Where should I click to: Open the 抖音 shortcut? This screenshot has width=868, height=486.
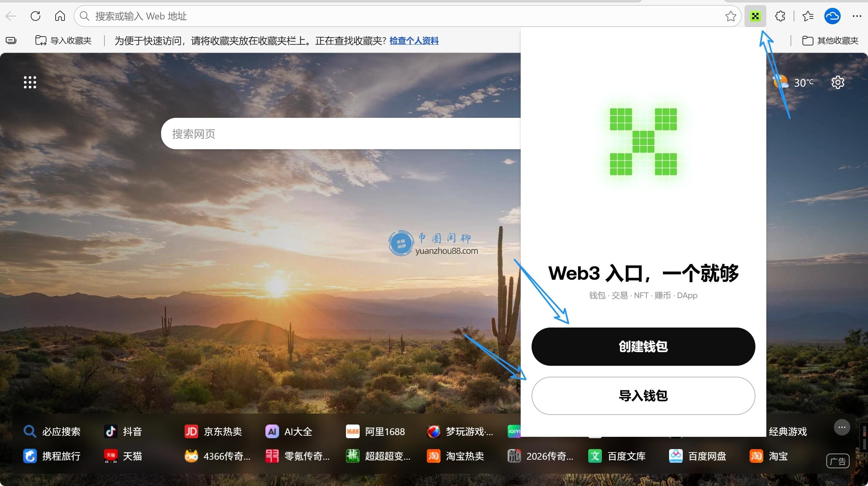pyautogui.click(x=123, y=431)
